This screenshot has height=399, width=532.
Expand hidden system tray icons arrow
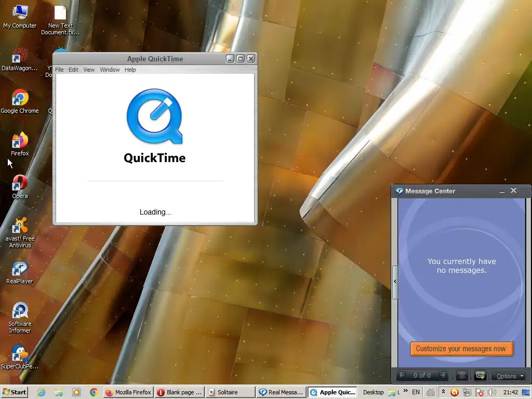click(443, 392)
